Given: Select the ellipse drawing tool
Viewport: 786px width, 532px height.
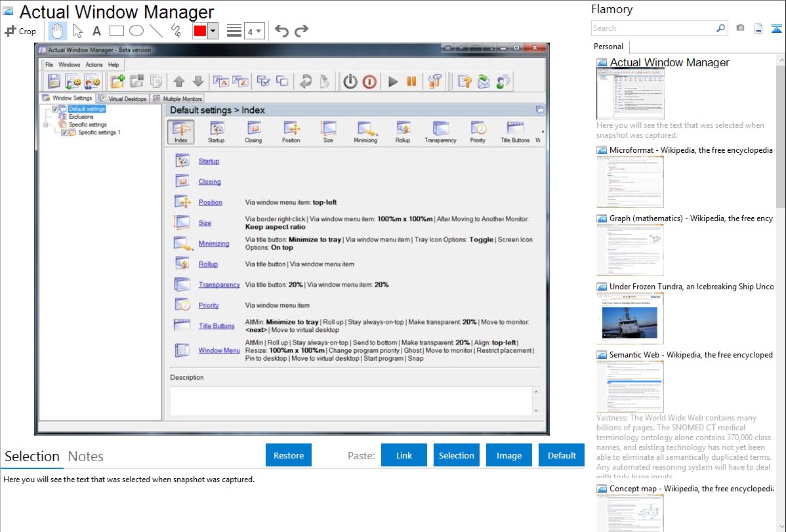Looking at the screenshot, I should coord(136,31).
